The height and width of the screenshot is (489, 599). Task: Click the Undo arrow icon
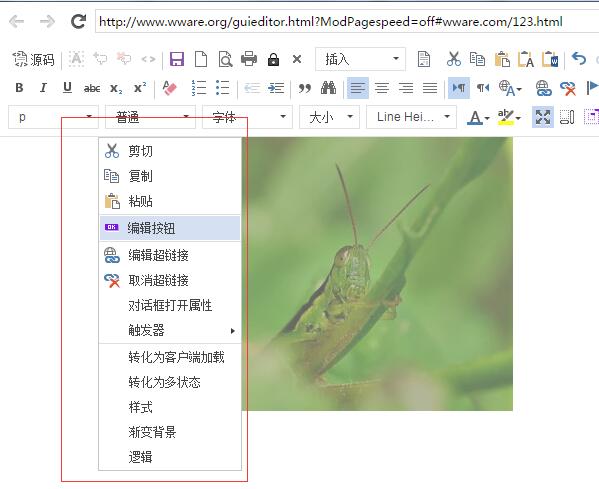[579, 59]
